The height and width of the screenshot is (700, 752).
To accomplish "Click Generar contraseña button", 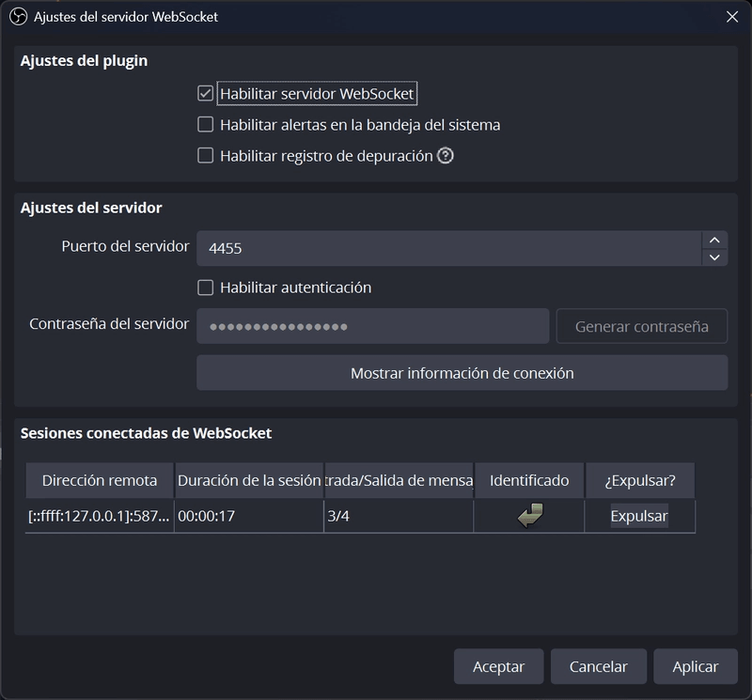I will (642, 326).
